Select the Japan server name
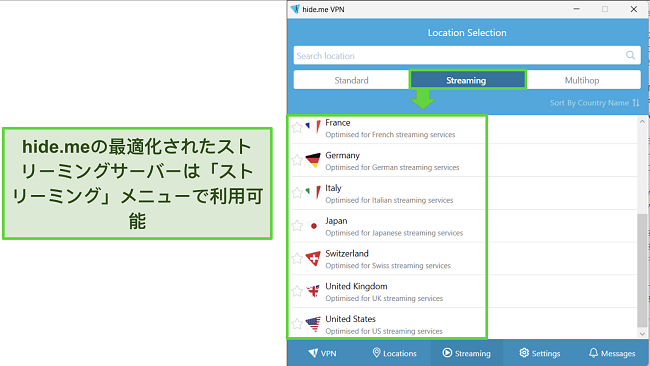This screenshot has height=366, width=650. click(336, 221)
